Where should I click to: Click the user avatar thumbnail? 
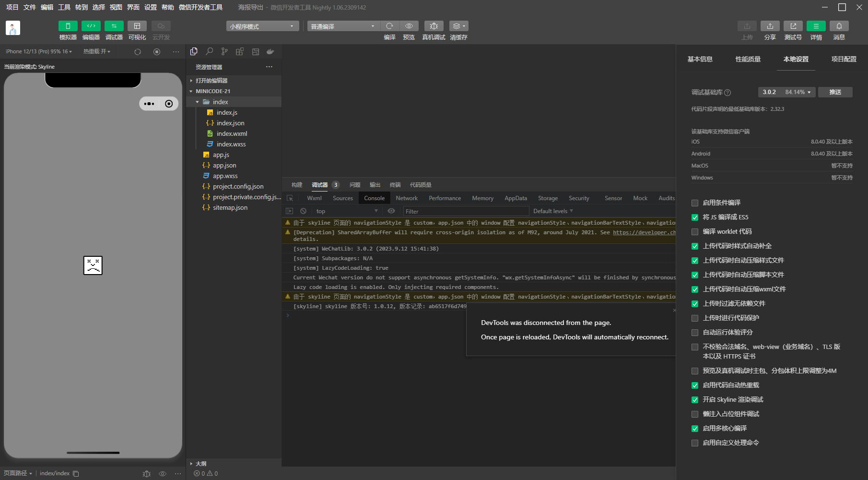13,28
